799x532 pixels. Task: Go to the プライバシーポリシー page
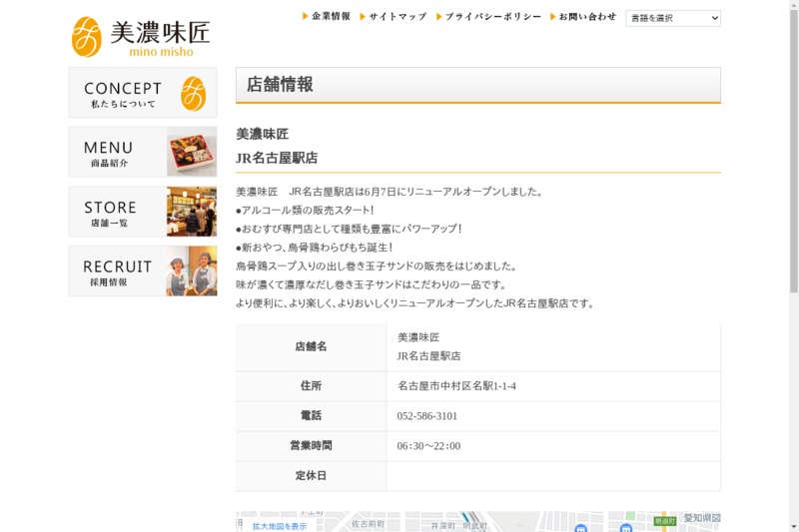pos(492,17)
